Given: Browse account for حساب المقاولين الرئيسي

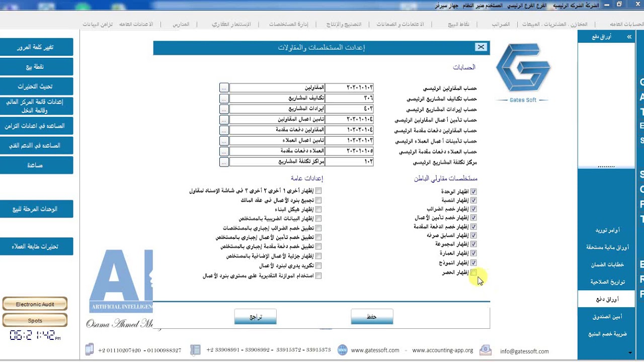Looking at the screenshot, I should (x=224, y=87).
